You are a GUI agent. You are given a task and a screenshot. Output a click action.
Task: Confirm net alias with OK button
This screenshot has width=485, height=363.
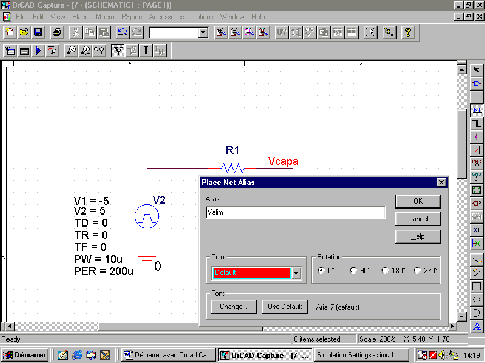coord(418,201)
